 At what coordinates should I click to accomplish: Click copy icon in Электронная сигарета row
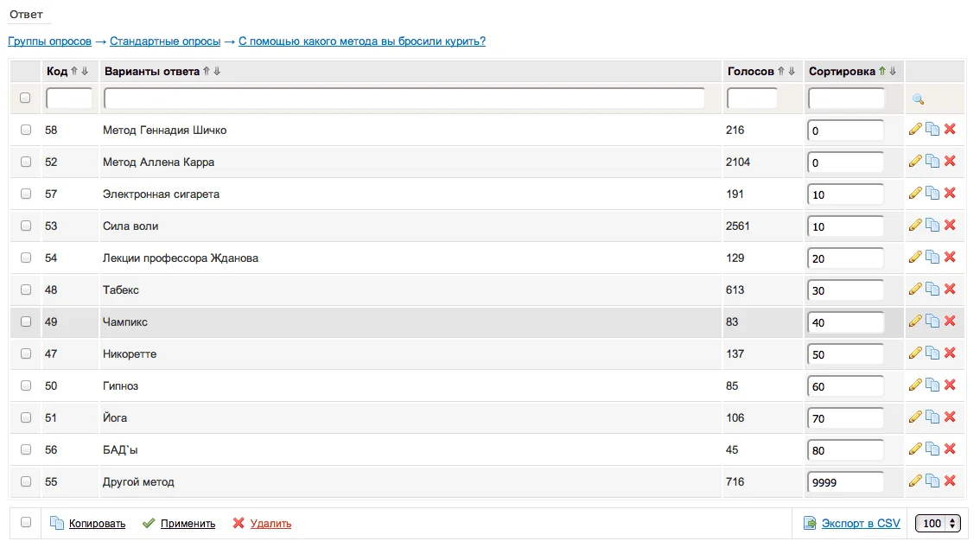(932, 194)
